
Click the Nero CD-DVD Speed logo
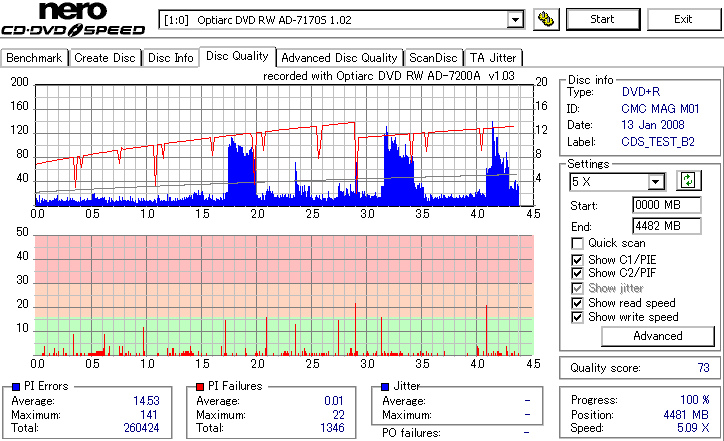coord(73,19)
